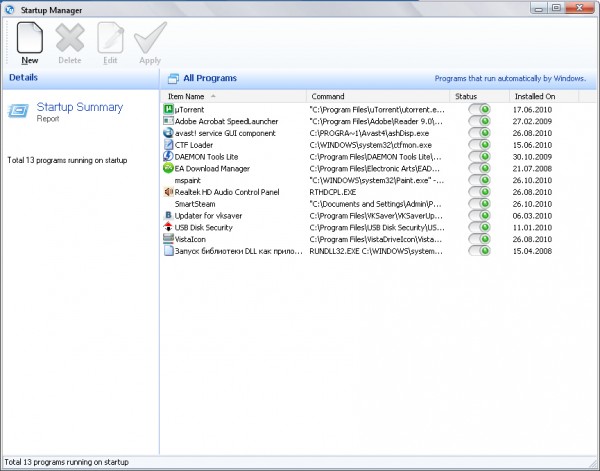
Task: Sort by the Item Name column
Action: click(x=233, y=96)
